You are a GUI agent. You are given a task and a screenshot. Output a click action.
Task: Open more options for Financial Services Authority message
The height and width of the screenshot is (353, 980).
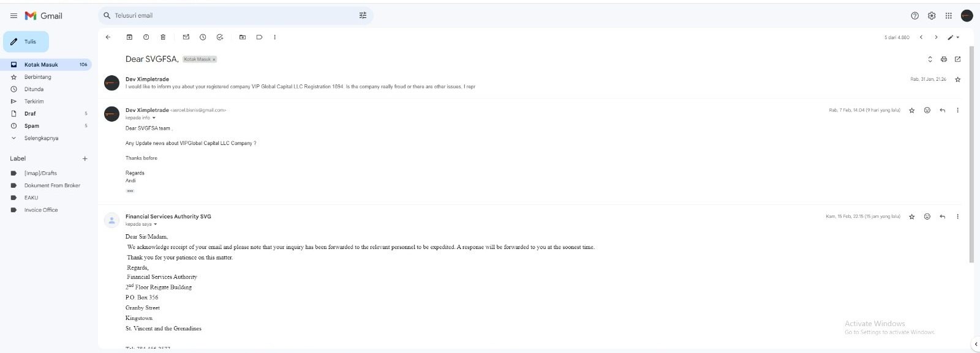[958, 217]
